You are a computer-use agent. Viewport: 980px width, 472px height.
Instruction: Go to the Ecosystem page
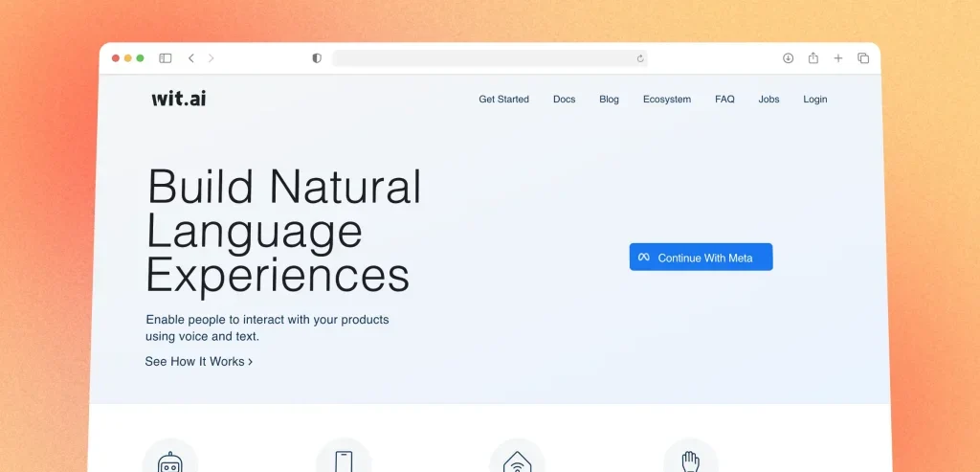point(666,100)
